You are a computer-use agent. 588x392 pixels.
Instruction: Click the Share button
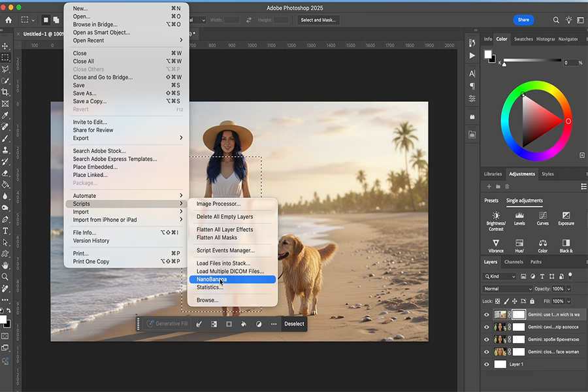pyautogui.click(x=523, y=20)
